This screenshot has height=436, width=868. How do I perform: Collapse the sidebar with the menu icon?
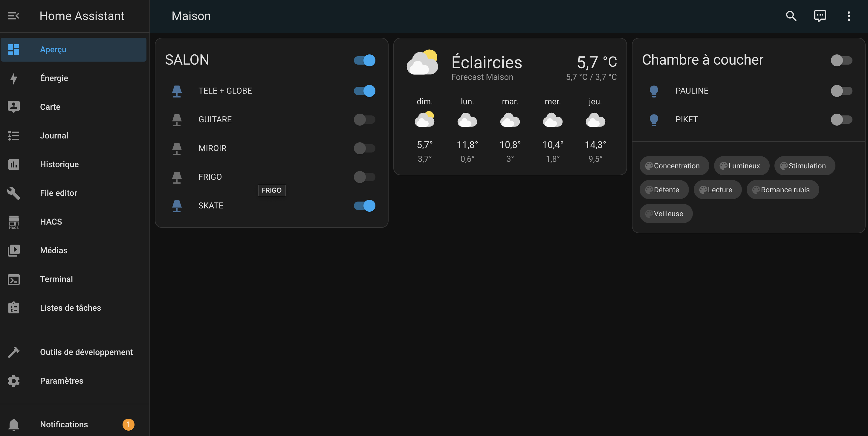(13, 16)
